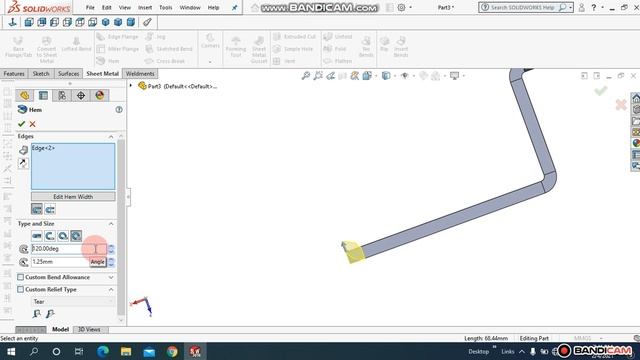
Task: Switch to the Weldments tab
Action: (x=140, y=73)
